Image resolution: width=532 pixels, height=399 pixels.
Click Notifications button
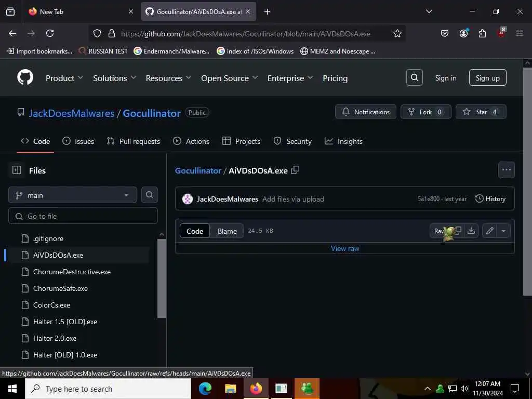tap(365, 112)
